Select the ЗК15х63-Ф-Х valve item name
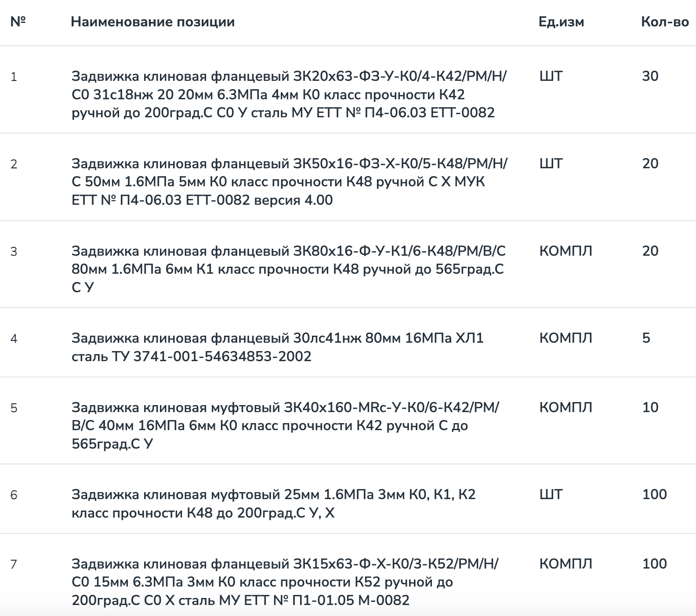 [286, 582]
